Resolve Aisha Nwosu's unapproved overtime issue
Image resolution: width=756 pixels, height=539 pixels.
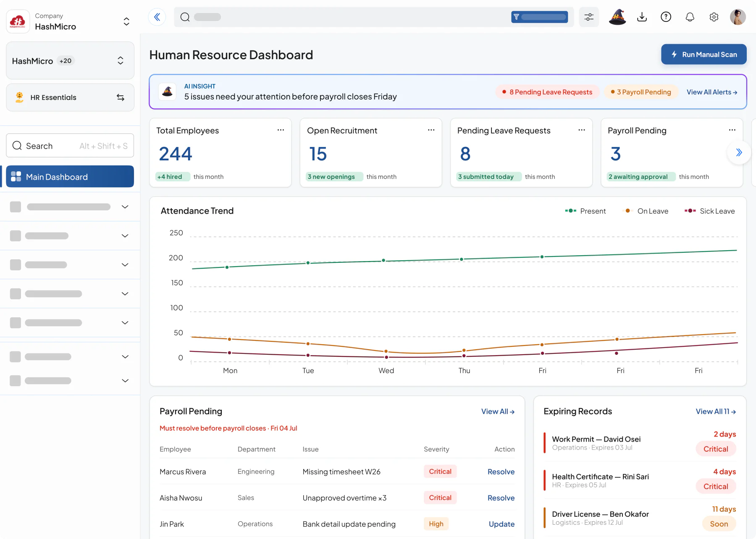click(501, 498)
